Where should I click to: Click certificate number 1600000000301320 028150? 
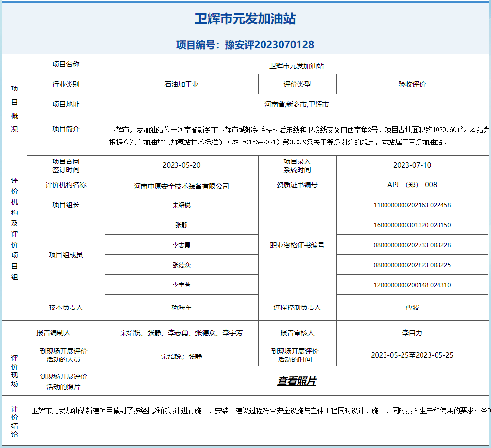412,225
